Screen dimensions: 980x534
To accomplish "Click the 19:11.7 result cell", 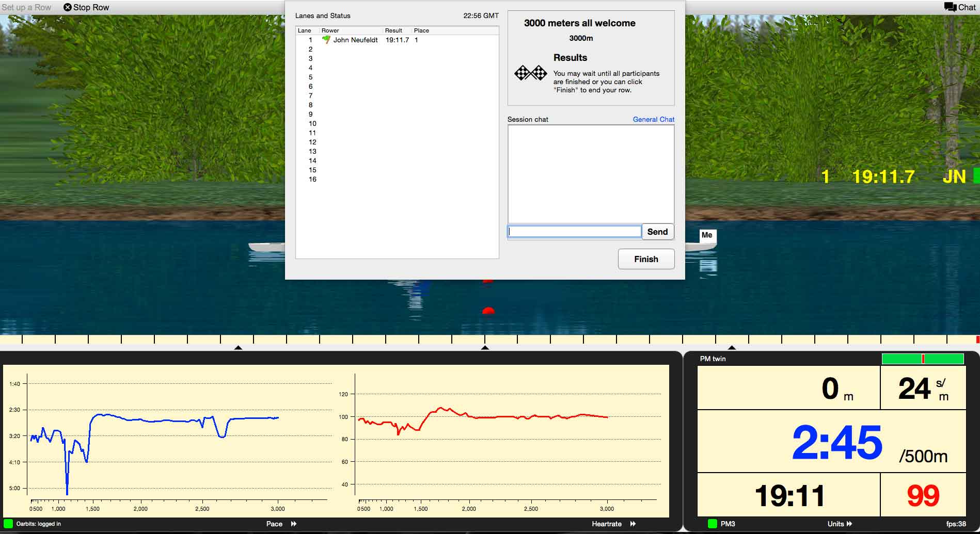I will (397, 40).
